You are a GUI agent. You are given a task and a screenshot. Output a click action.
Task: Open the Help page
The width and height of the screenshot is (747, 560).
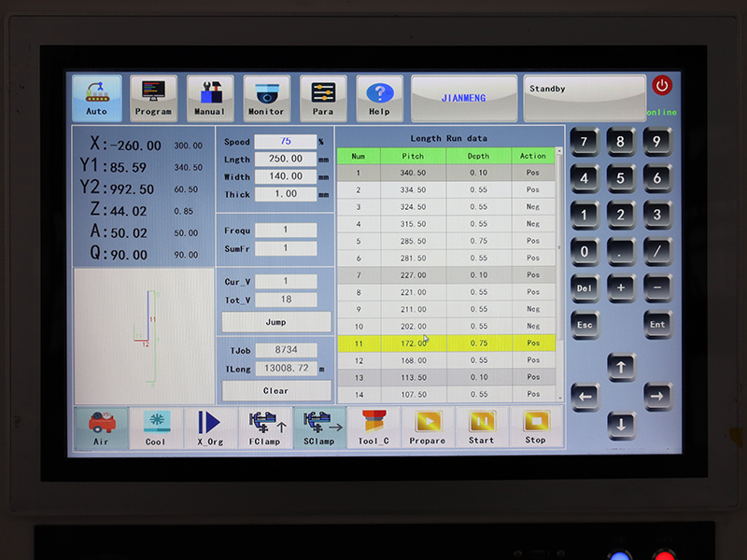(x=379, y=98)
